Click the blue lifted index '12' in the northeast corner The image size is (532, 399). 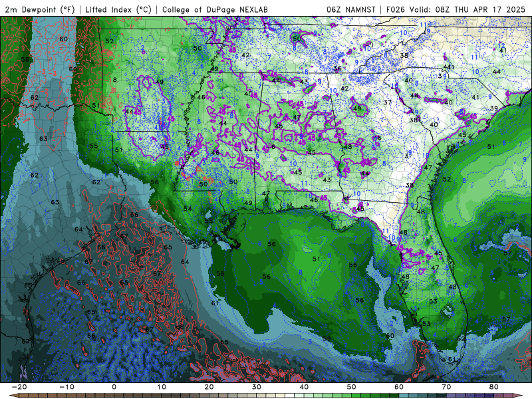click(x=501, y=45)
